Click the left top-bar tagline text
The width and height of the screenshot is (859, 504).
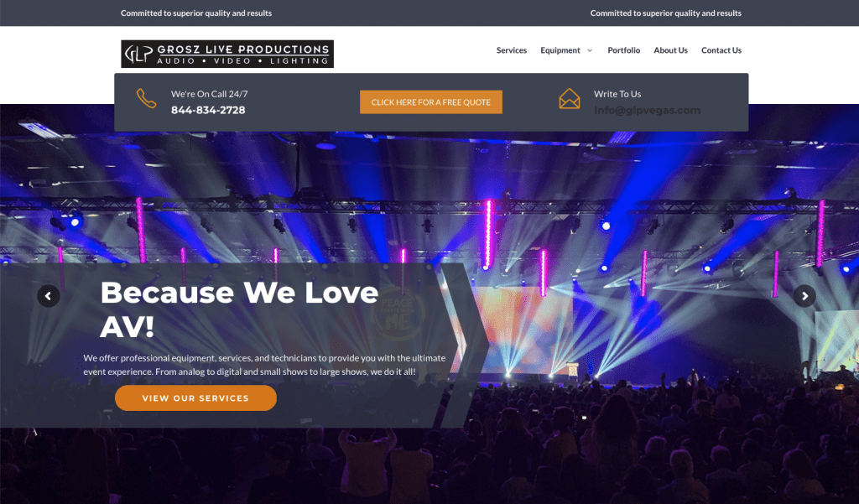(196, 13)
